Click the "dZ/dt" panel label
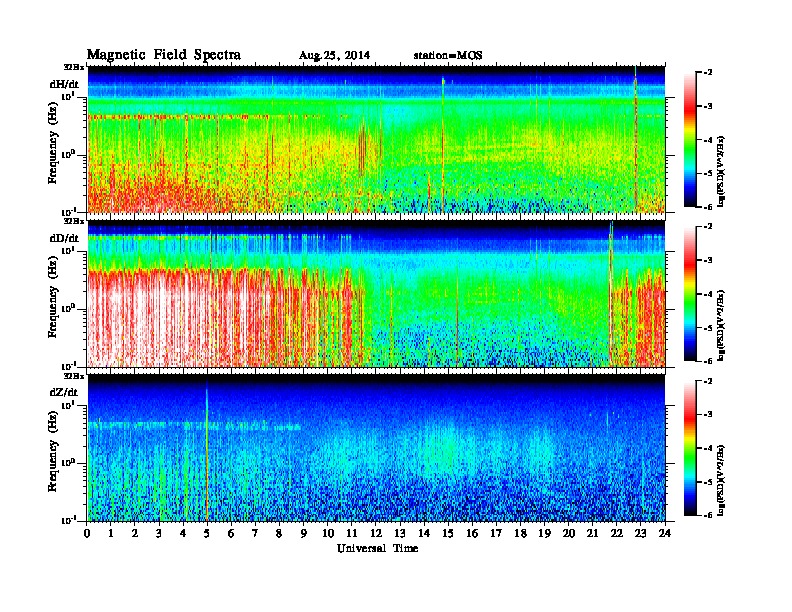The width and height of the screenshot is (792, 612). click(x=64, y=392)
